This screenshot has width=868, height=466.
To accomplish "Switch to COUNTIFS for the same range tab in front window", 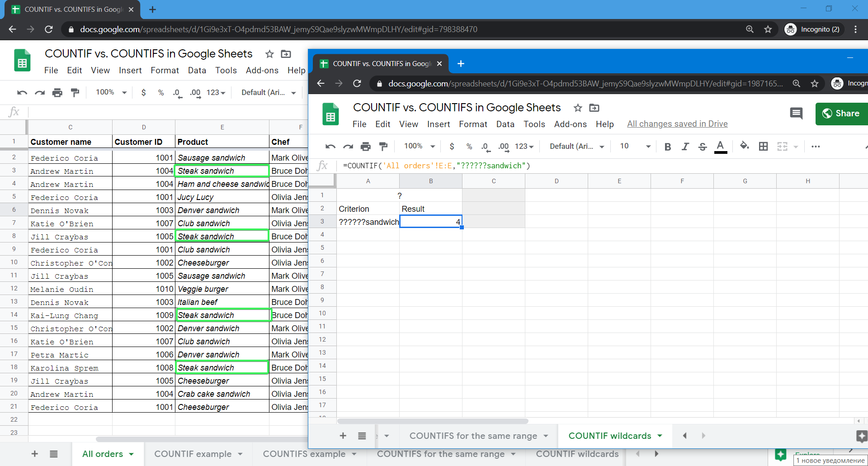I will (x=473, y=436).
